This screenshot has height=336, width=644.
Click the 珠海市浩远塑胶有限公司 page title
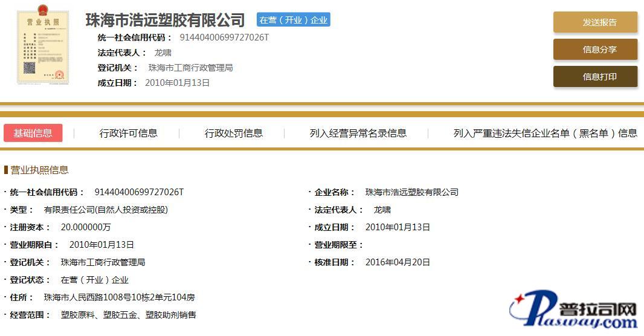165,20
